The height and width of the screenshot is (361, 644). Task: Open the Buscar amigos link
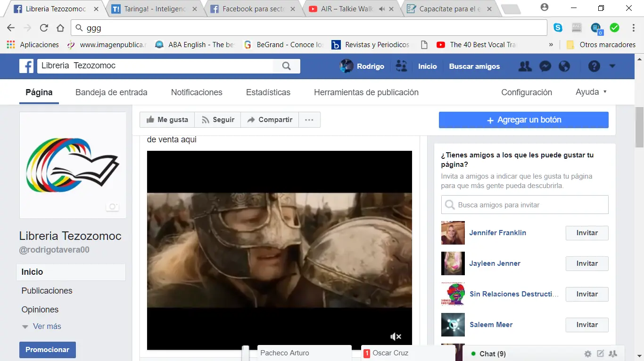click(474, 66)
